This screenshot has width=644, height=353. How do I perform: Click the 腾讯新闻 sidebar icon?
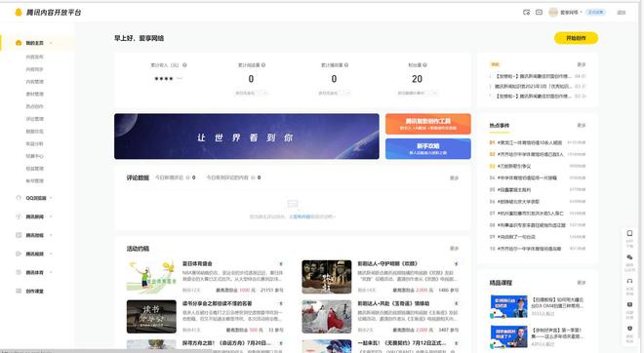(19, 216)
